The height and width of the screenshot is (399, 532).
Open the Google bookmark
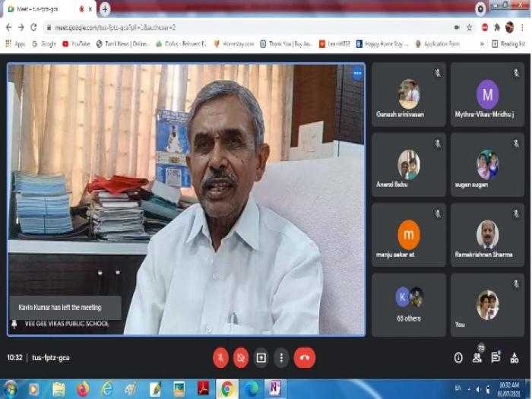click(44, 44)
